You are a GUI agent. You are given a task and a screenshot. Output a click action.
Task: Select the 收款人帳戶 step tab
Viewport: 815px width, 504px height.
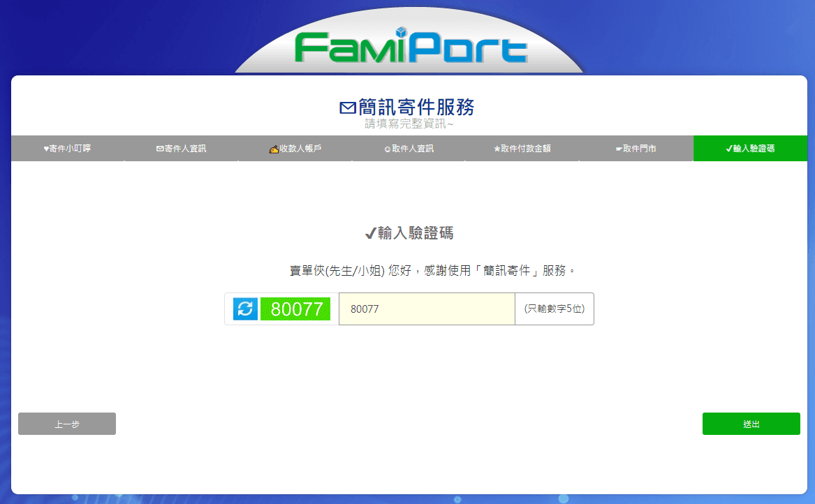point(295,149)
